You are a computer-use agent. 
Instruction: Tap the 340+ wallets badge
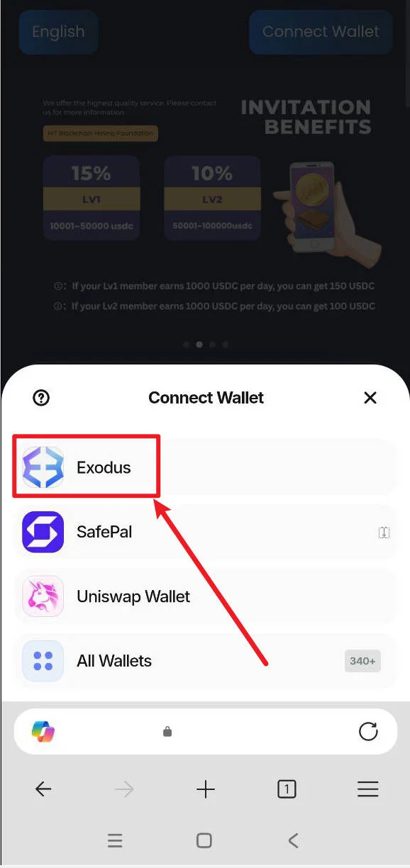[362, 661]
